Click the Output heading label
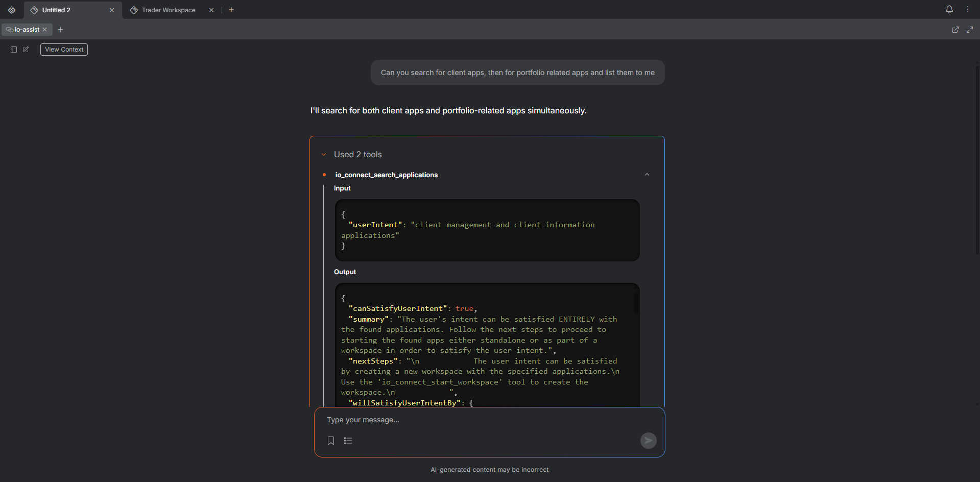 [345, 272]
